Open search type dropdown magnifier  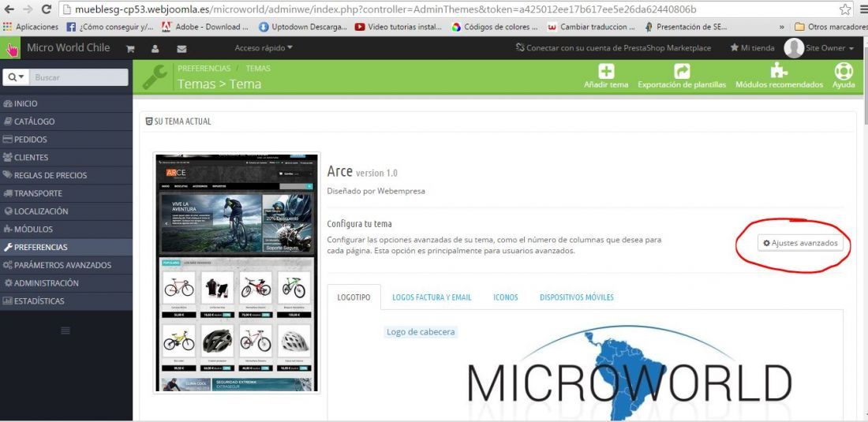tap(16, 77)
